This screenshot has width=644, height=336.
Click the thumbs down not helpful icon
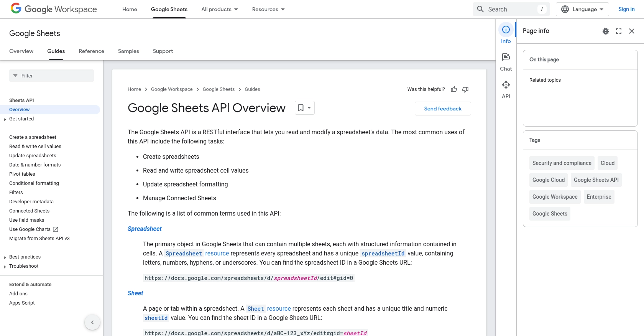pyautogui.click(x=465, y=89)
